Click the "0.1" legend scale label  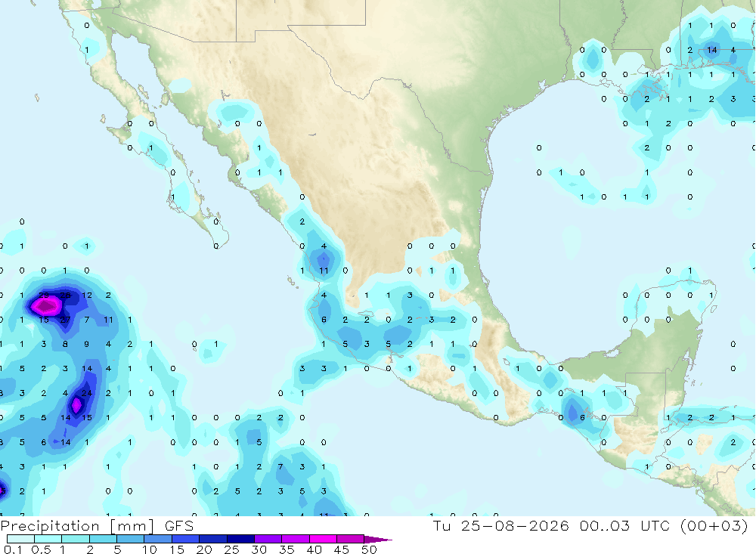click(x=13, y=549)
